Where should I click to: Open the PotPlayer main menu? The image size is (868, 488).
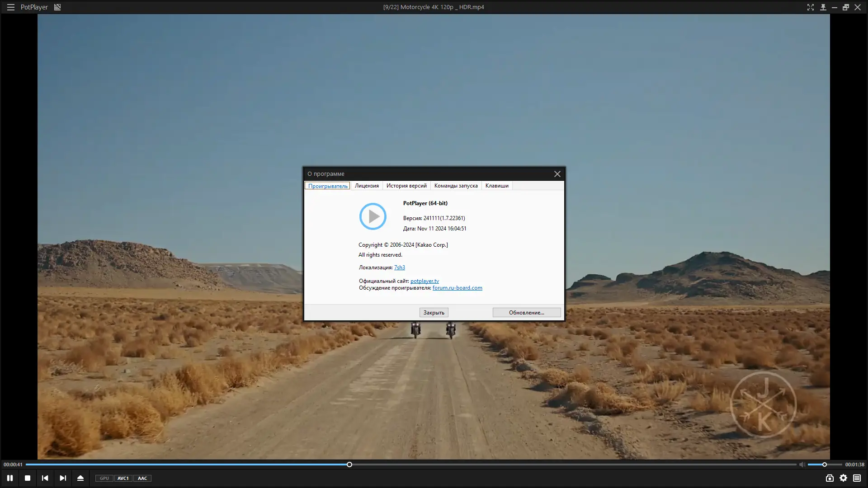tap(10, 7)
